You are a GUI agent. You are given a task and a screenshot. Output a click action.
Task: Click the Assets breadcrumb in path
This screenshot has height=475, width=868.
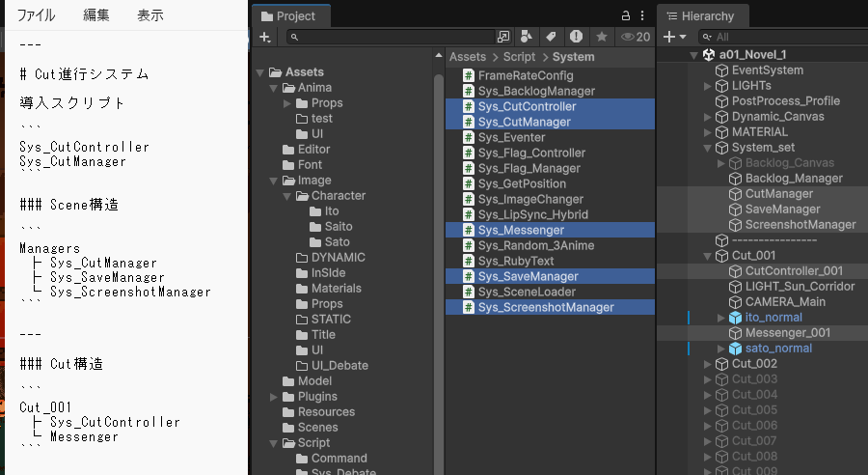(468, 57)
